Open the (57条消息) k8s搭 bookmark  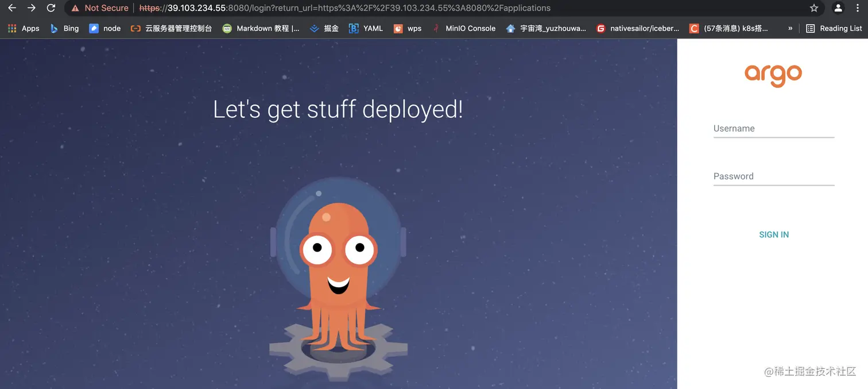click(x=729, y=28)
